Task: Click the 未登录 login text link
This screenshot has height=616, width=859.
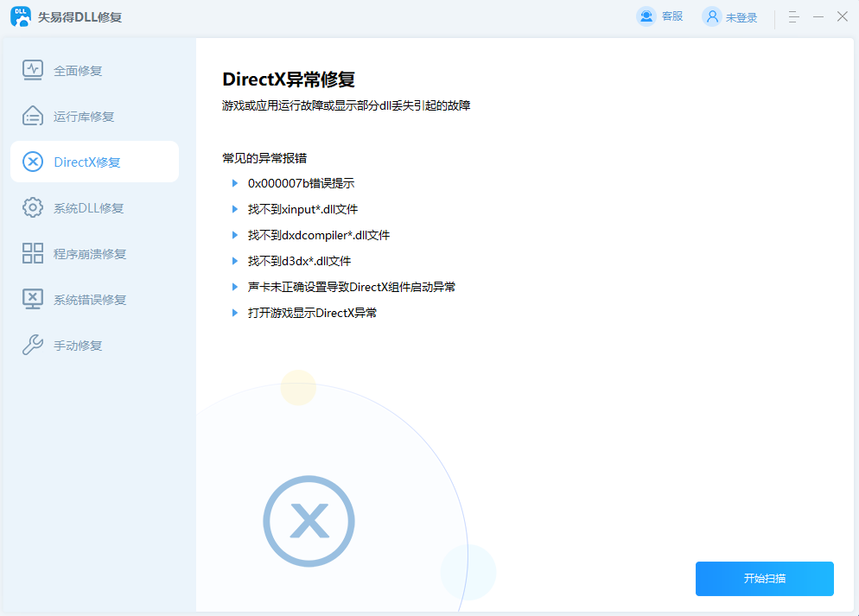Action: coord(741,17)
